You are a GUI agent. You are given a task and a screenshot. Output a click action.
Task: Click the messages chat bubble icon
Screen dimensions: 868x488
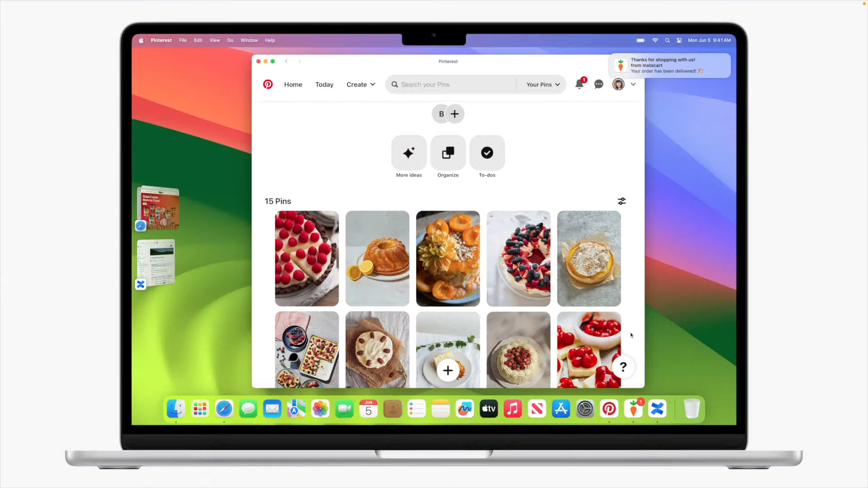click(x=599, y=84)
